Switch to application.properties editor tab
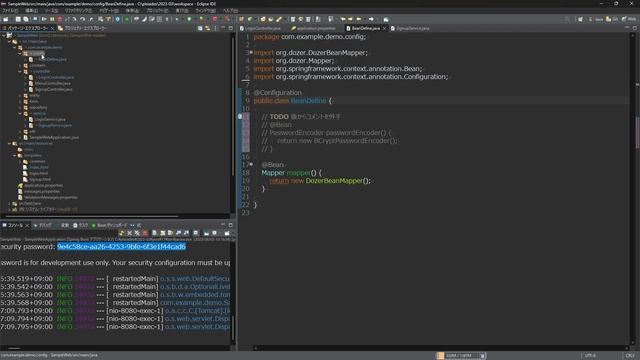 (313, 28)
